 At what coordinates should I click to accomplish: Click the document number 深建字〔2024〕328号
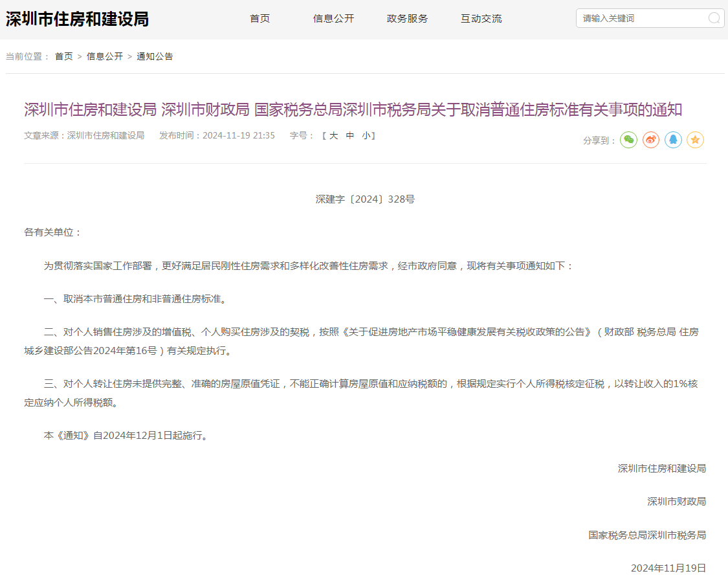point(365,199)
